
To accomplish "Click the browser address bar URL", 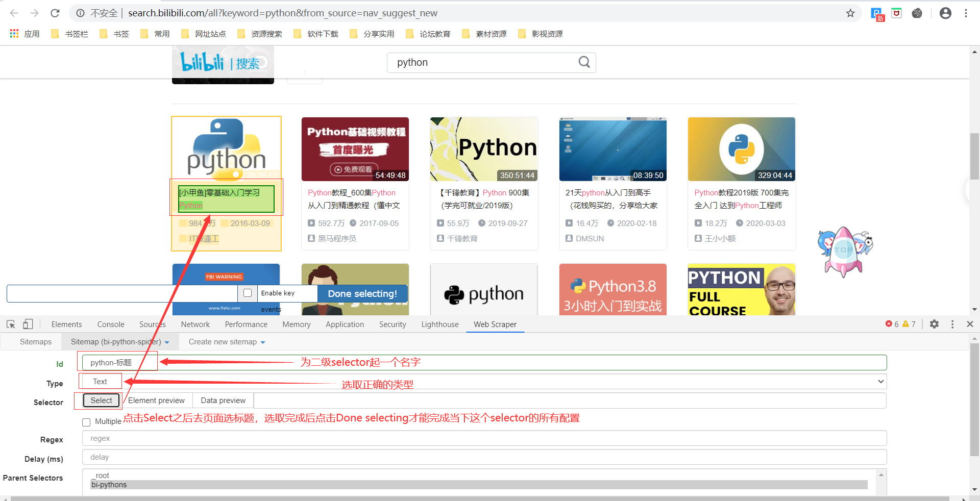I will (283, 13).
